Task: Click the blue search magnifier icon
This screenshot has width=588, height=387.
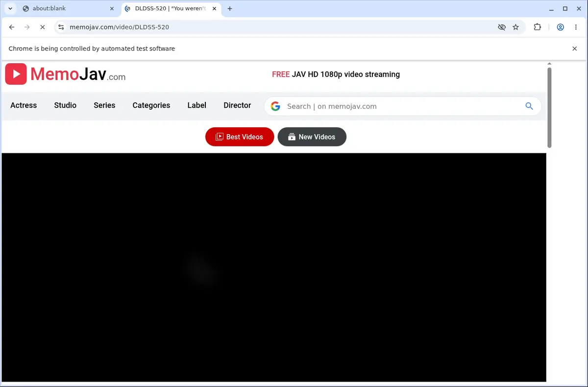Action: point(529,106)
